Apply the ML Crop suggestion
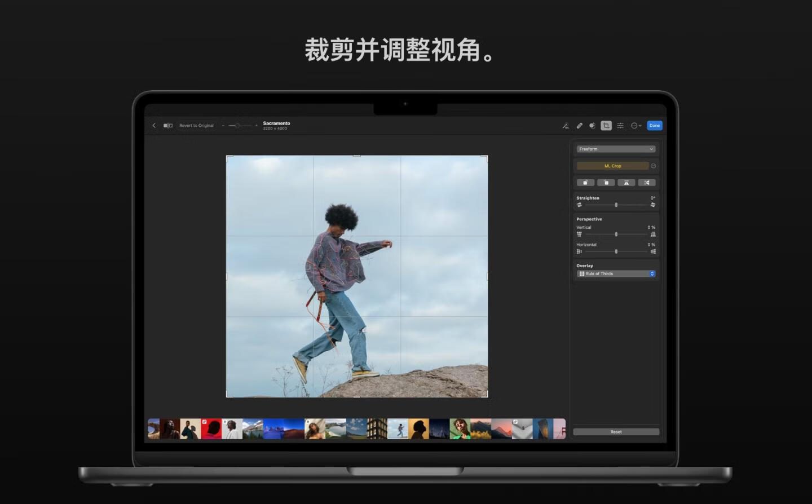The width and height of the screenshot is (812, 504). pos(612,166)
